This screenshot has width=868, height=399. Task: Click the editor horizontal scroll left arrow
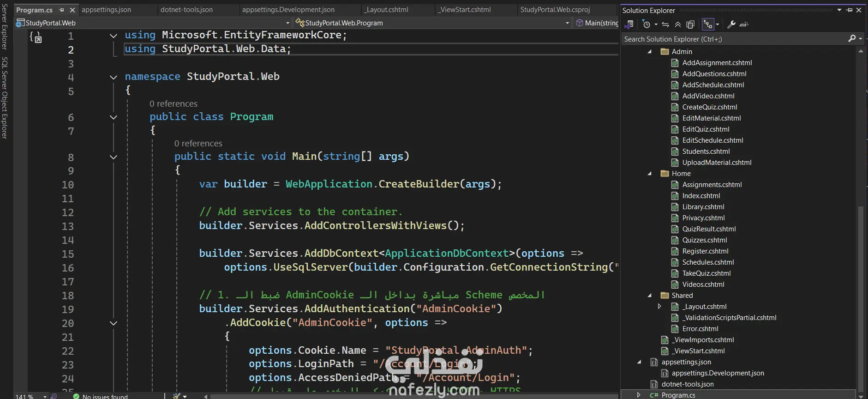click(206, 396)
